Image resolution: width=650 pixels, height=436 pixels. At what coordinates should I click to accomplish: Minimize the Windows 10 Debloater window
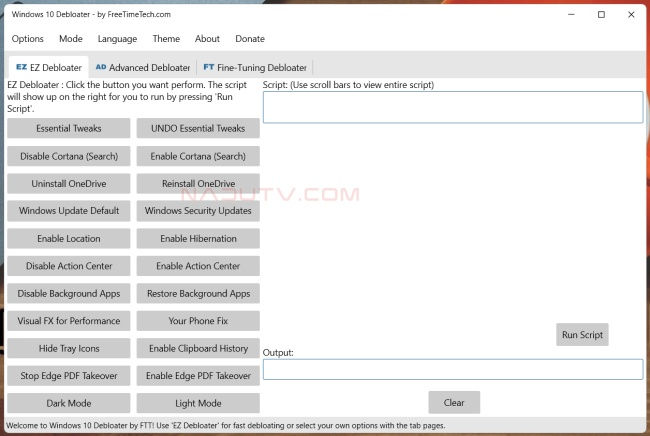coord(571,15)
